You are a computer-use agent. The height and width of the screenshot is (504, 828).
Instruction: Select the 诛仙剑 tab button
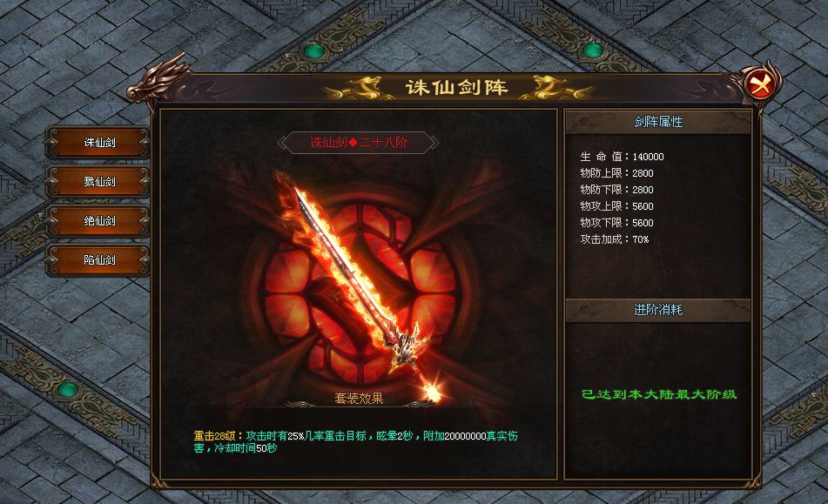pos(98,143)
